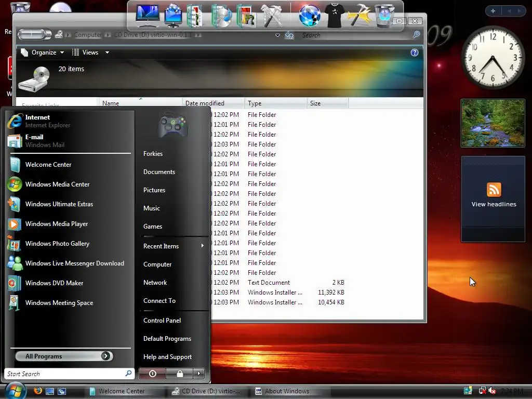Viewport: 532px width, 399px height.
Task: Click the Welcome Center icon in Start menu
Action: [x=15, y=165]
